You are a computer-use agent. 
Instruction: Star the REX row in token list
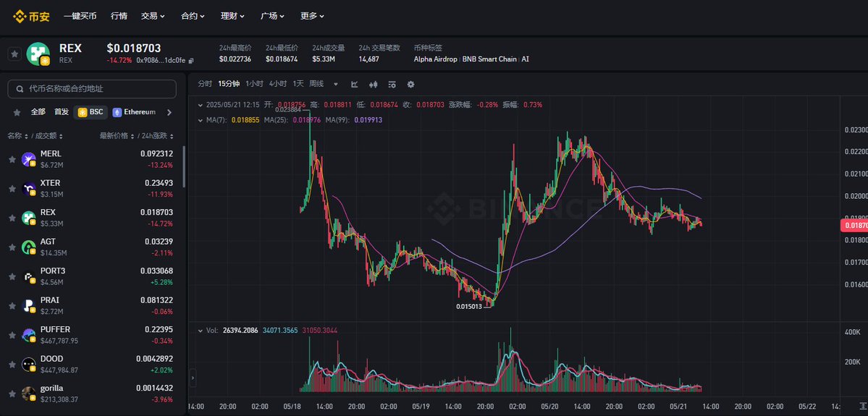pyautogui.click(x=12, y=218)
